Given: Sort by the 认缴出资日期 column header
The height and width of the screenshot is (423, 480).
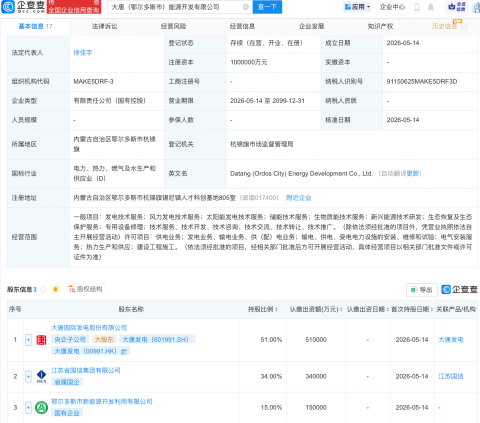Looking at the screenshot, I should (x=368, y=309).
